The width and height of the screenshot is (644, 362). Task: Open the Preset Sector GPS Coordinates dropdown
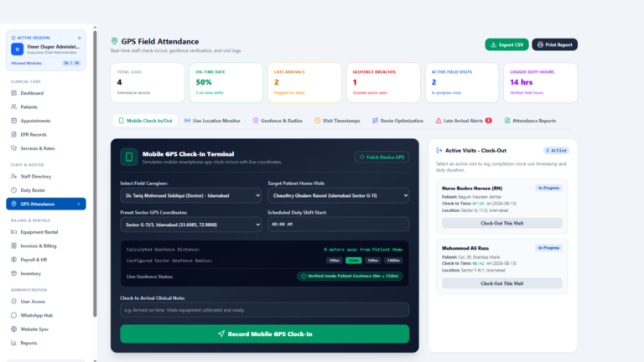190,225
